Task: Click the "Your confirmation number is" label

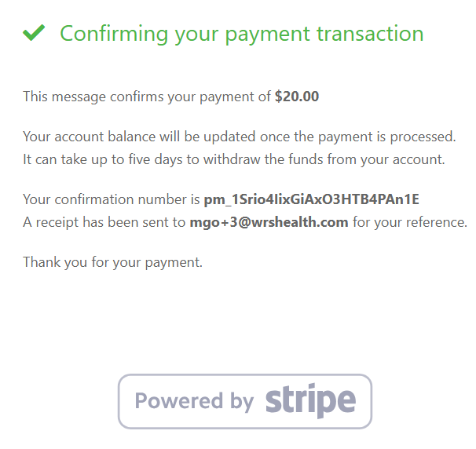Action: pos(112,199)
